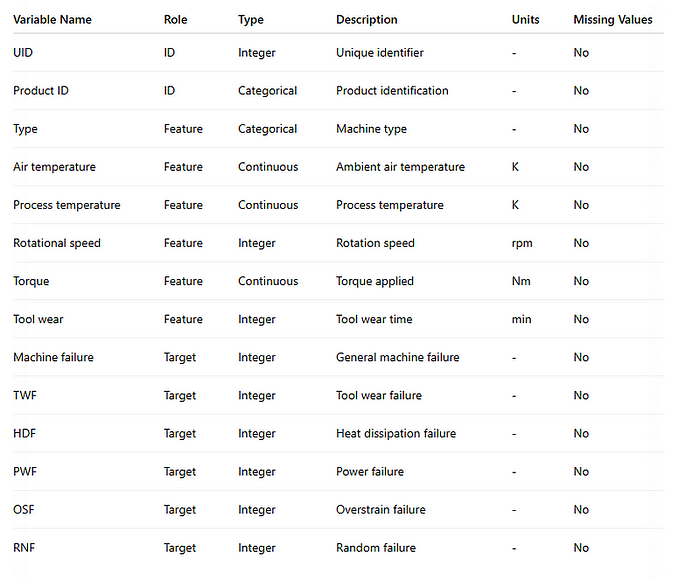Select the TWF variable name
This screenshot has width=700, height=587.
pyautogui.click(x=26, y=395)
